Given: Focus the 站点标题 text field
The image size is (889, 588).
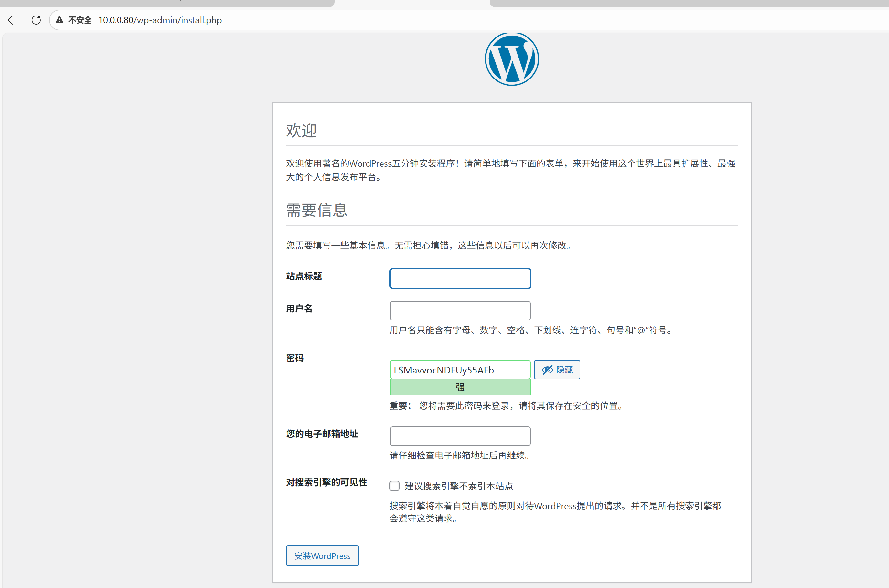Looking at the screenshot, I should click(x=460, y=278).
